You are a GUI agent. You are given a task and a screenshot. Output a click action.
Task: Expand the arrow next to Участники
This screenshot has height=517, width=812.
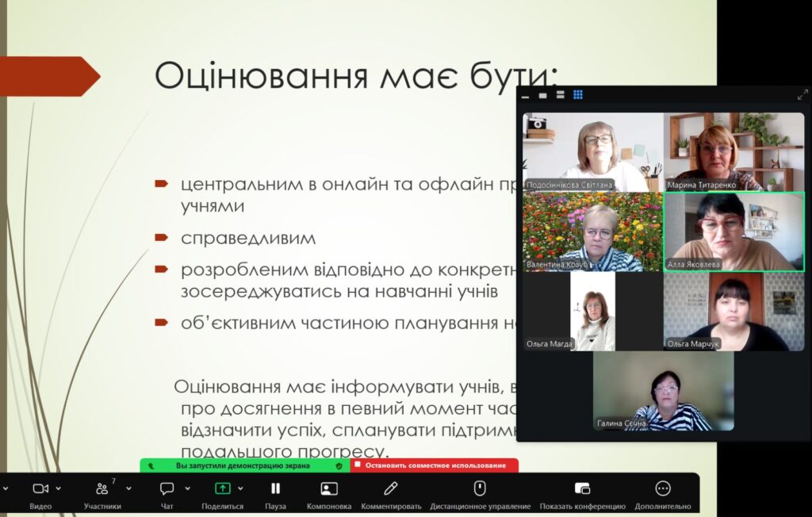(128, 488)
